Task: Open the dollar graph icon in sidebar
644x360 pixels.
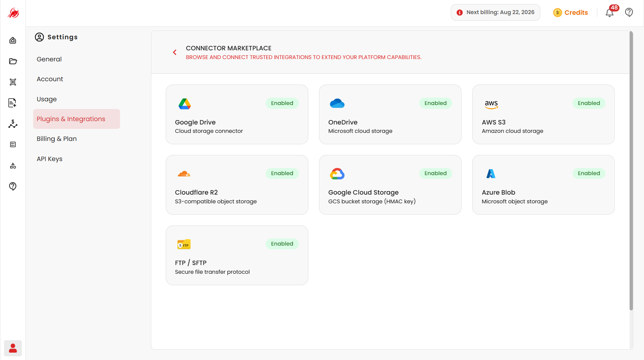Action: pos(13,124)
